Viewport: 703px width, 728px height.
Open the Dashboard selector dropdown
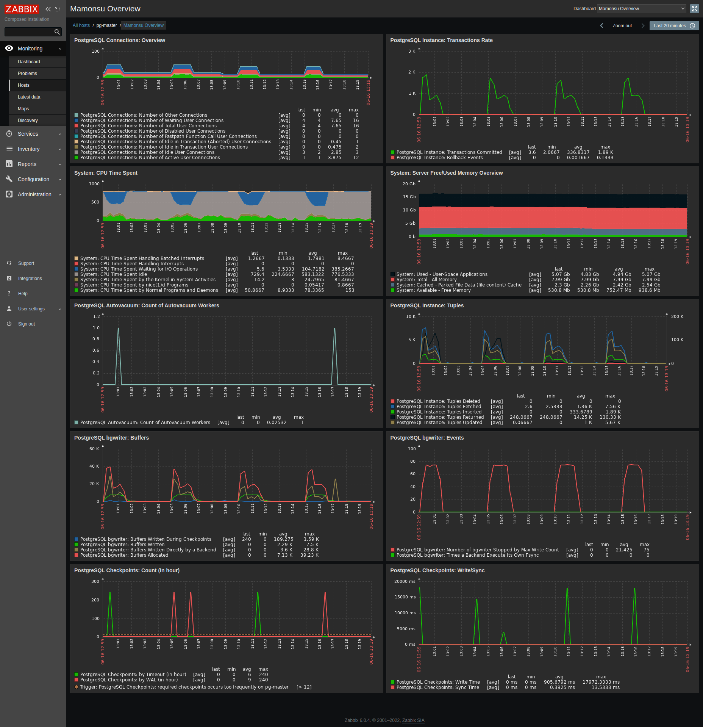coord(641,9)
